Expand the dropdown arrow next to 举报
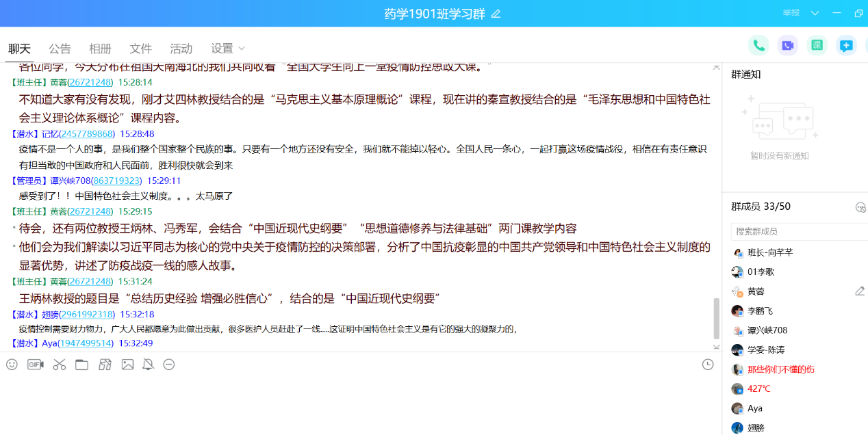 coord(815,13)
